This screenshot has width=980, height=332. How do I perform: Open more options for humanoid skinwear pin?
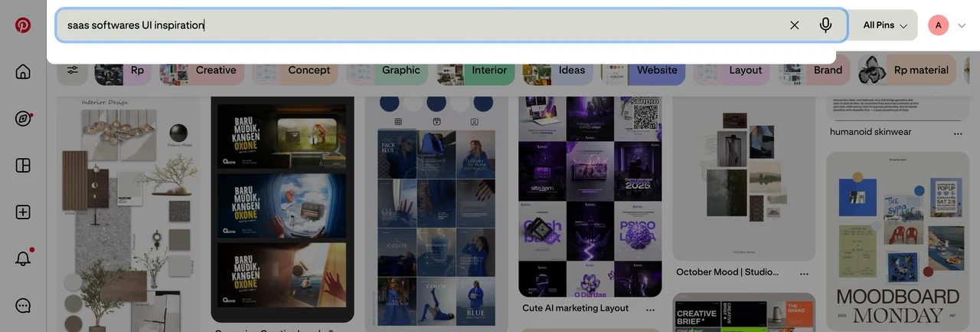click(x=958, y=133)
